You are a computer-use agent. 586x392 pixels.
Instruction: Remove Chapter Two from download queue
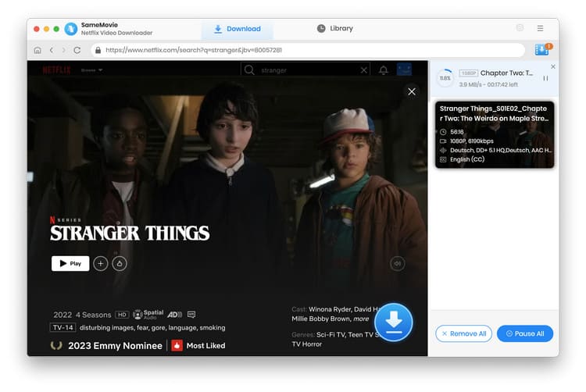pyautogui.click(x=553, y=66)
